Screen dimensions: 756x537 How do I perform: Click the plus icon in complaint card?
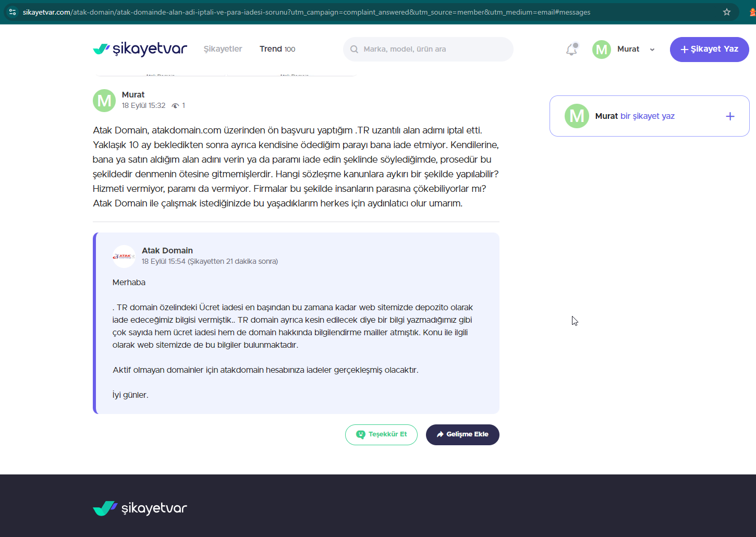[730, 116]
